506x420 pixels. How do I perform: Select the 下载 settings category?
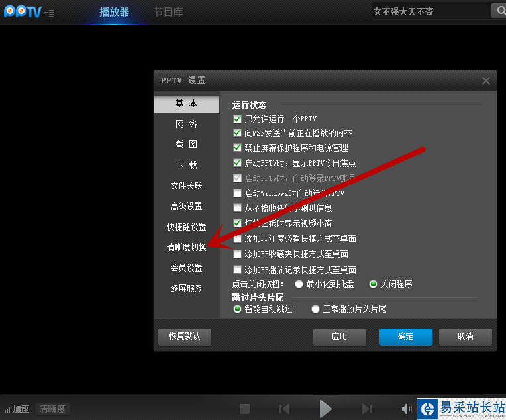(x=187, y=165)
